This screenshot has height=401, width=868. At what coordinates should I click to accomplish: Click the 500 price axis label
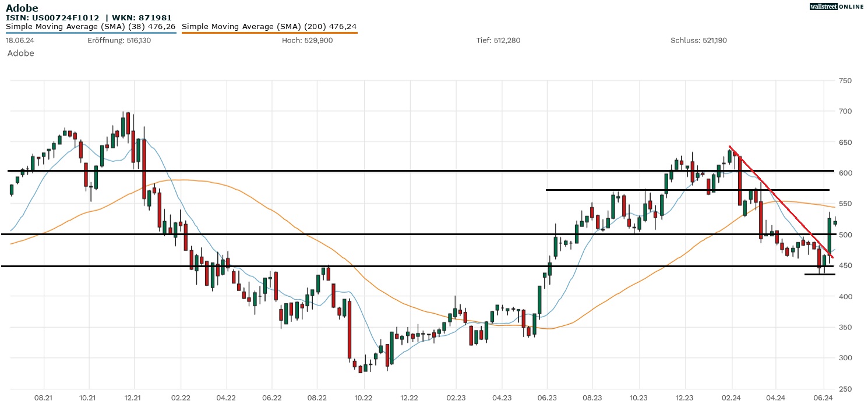click(844, 235)
